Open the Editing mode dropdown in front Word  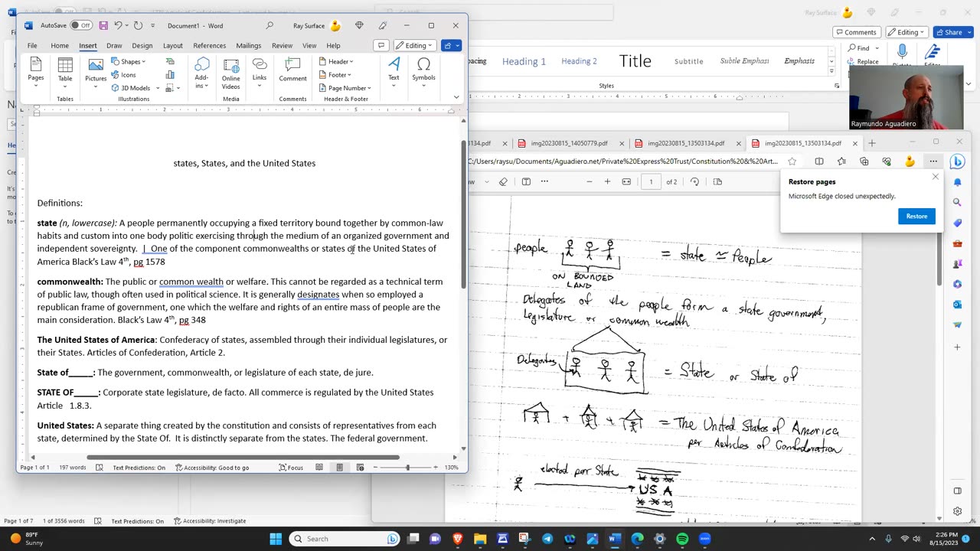[416, 45]
